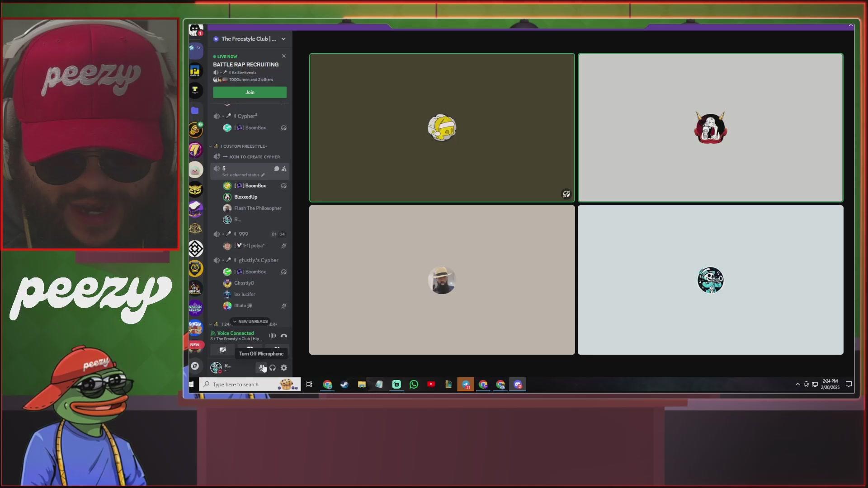Open the purple lightning bolt server icon
This screenshot has width=868, height=488.
point(195,150)
